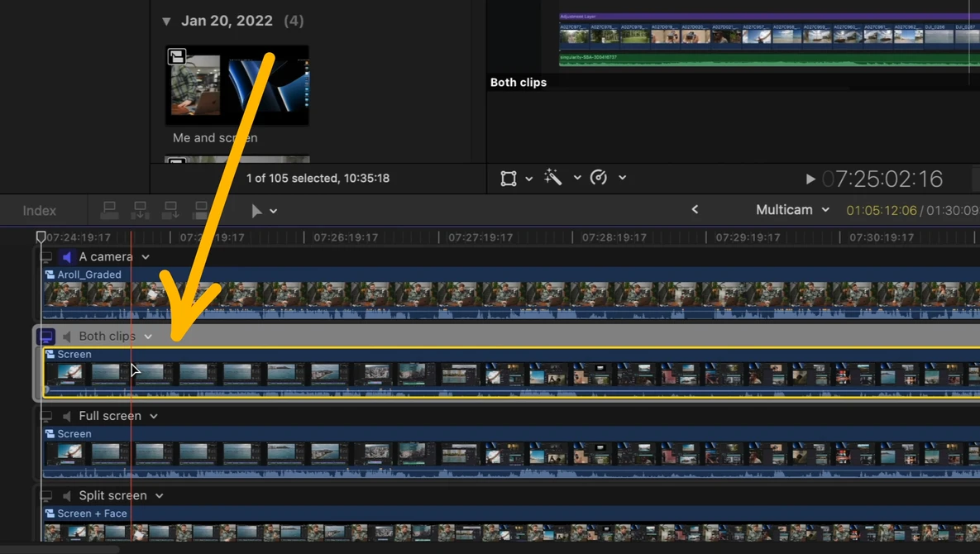Toggle Full screen audio monitoring speaker
The image size is (980, 554).
[66, 416]
